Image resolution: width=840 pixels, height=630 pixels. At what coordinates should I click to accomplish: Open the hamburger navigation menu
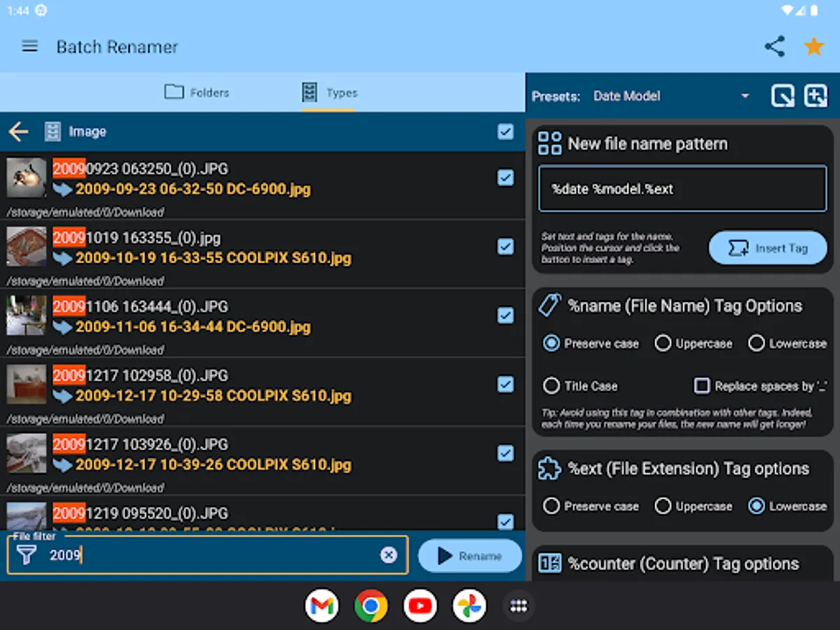coord(29,47)
